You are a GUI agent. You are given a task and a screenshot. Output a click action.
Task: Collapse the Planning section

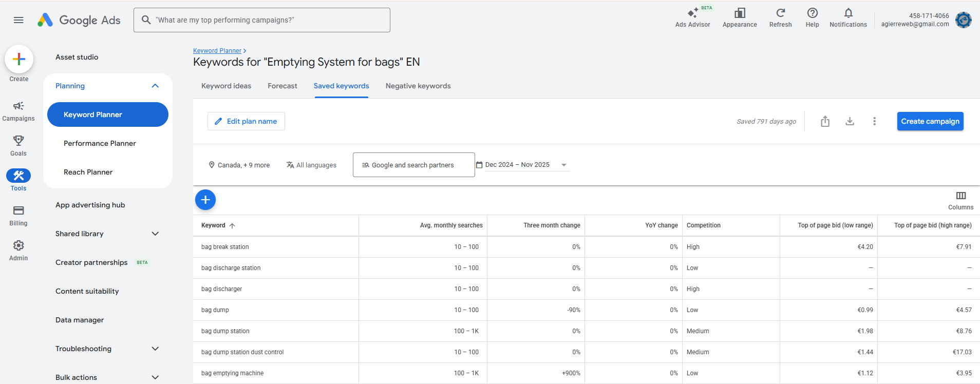click(x=155, y=86)
